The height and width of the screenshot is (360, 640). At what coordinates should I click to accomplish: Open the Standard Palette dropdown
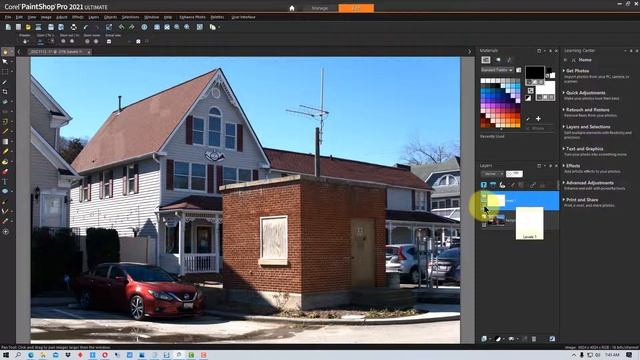pyautogui.click(x=497, y=70)
